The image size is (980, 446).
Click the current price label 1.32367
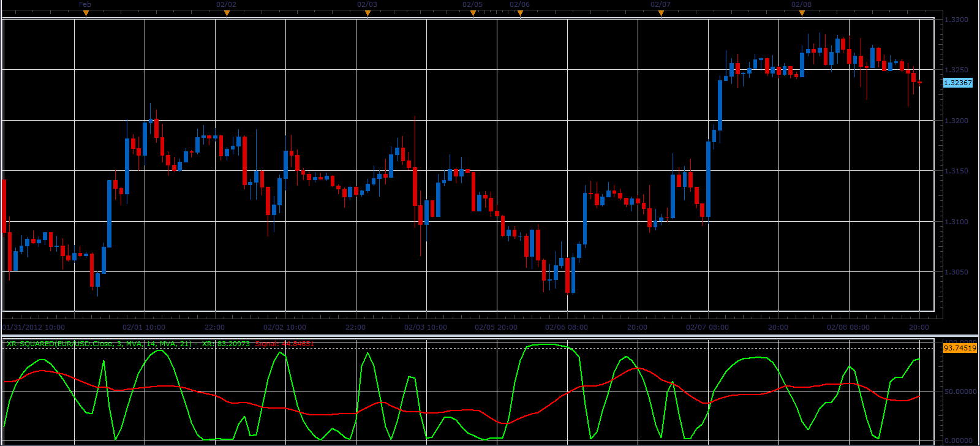[957, 83]
